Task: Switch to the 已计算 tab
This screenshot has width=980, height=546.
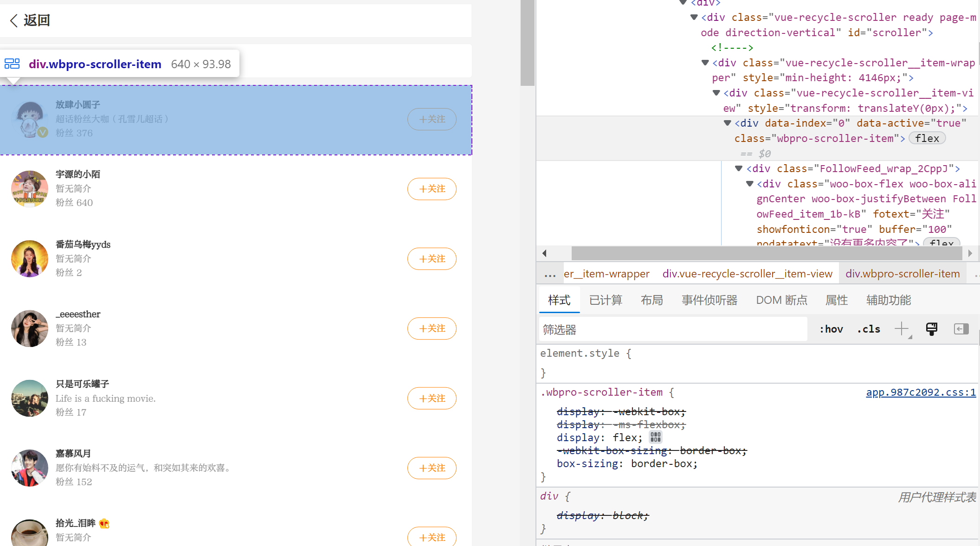Action: (606, 300)
